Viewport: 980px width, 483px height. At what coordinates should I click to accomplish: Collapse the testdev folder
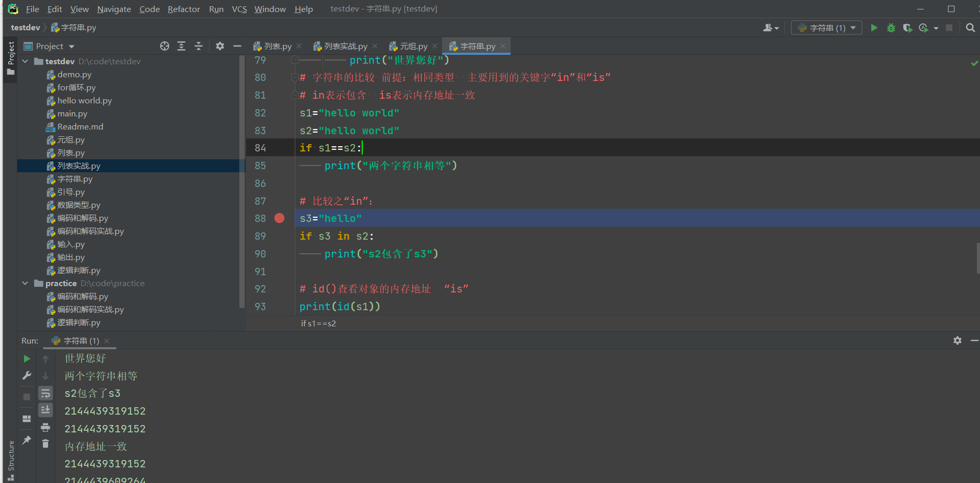point(25,61)
